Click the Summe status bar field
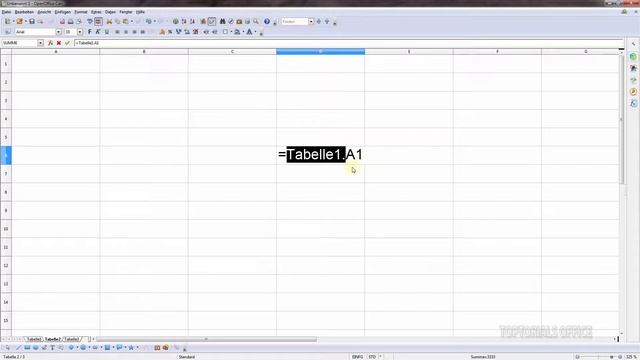Screen dimensions: 640x360 pyautogui.click(x=483, y=357)
